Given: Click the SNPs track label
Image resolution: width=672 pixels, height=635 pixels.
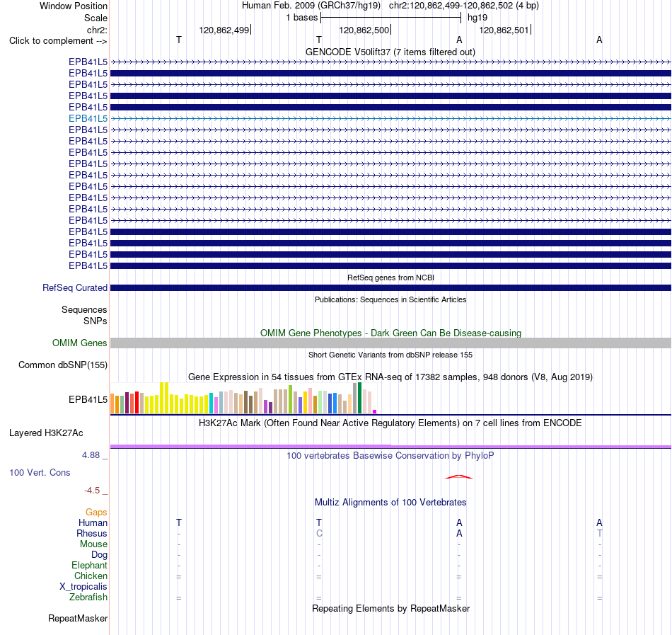Looking at the screenshot, I should pyautogui.click(x=95, y=321).
